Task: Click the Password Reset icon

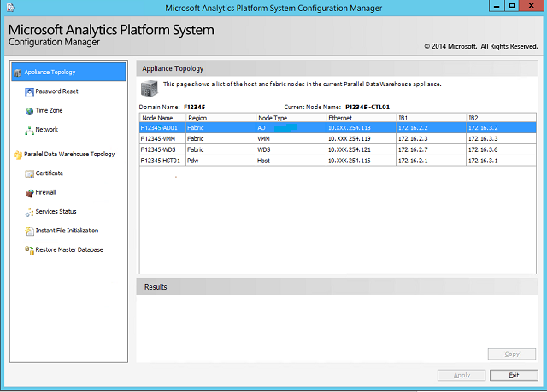Action: [29, 91]
